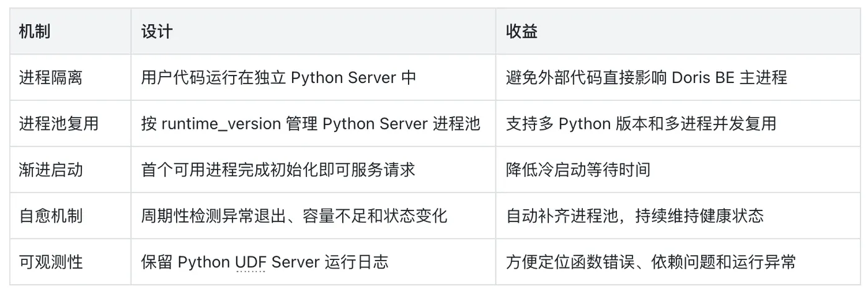The height and width of the screenshot is (294, 868).
Task: Click 保留 Python UDF Server 运行日志 cell
Action: coord(313,262)
